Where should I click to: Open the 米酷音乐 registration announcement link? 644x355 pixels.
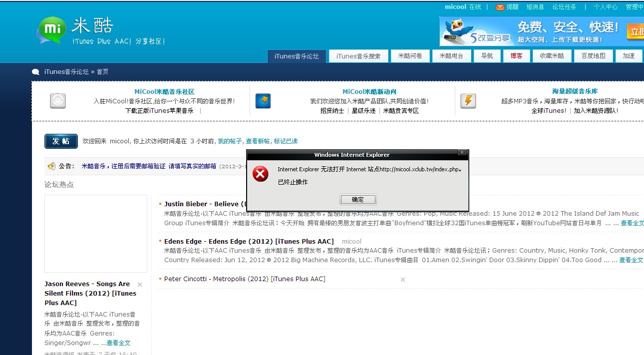tap(149, 166)
